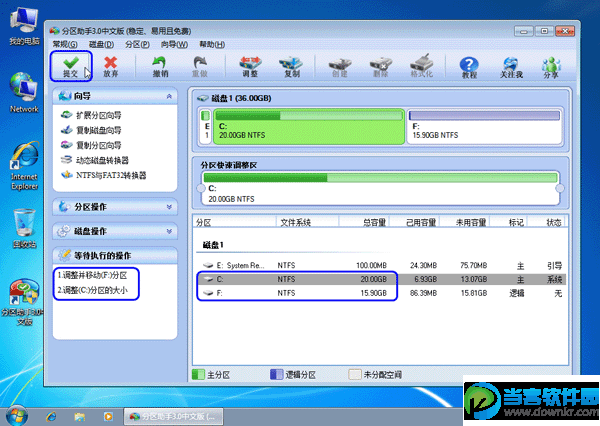Click the 重做 (Redo) toolbar icon
The width and height of the screenshot is (600, 426).
pos(200,66)
